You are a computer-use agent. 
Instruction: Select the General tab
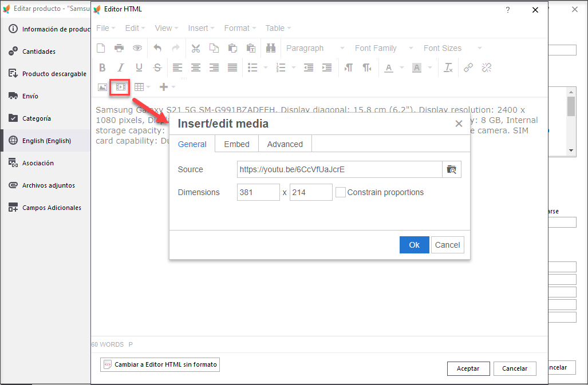click(x=192, y=144)
